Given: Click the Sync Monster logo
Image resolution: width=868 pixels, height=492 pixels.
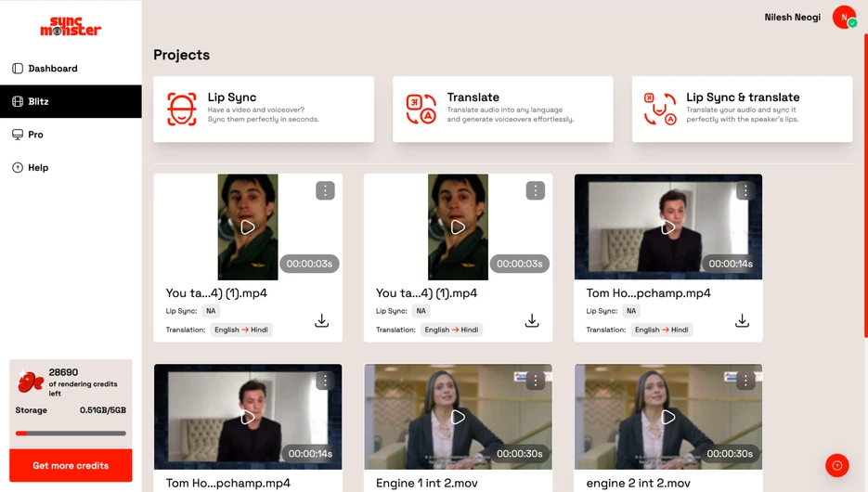Looking at the screenshot, I should coord(71,27).
